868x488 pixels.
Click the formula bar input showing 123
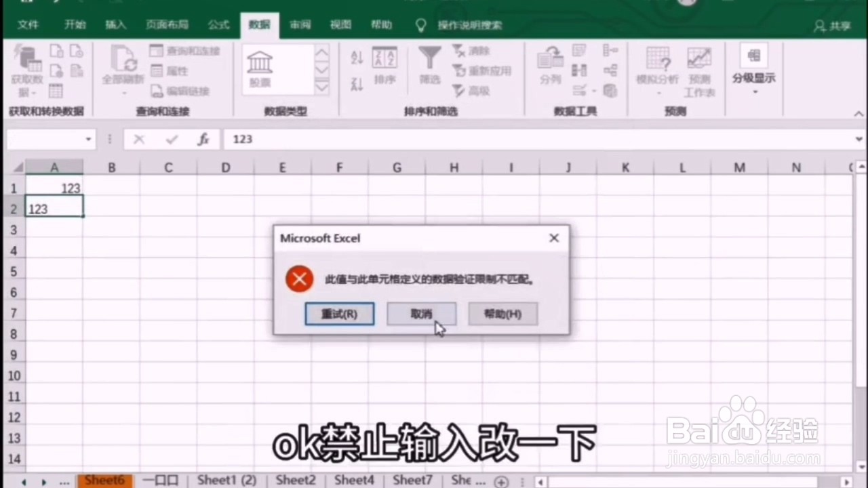[537, 139]
